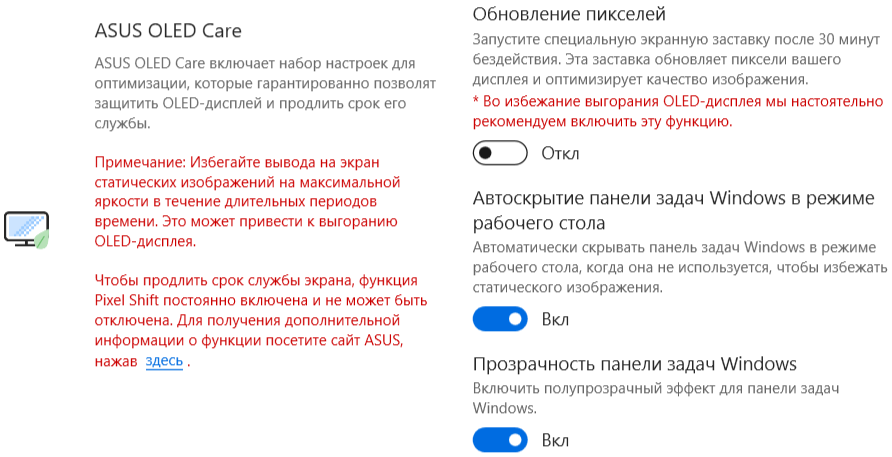Click the red burn-in recommendation warning
This screenshot has width=892, height=457.
tap(678, 111)
